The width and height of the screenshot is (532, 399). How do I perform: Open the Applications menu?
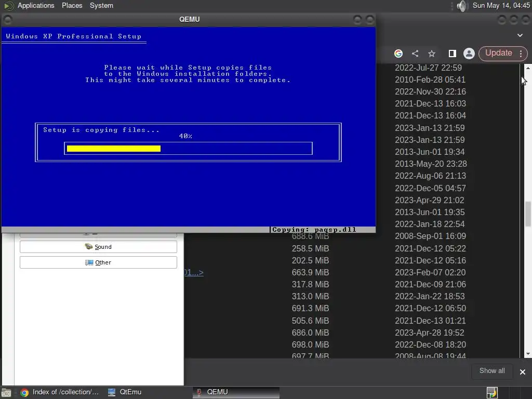36,5
